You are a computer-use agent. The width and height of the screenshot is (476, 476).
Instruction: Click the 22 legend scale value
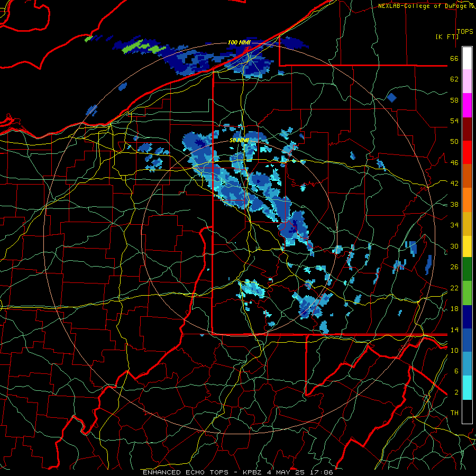tap(454, 288)
